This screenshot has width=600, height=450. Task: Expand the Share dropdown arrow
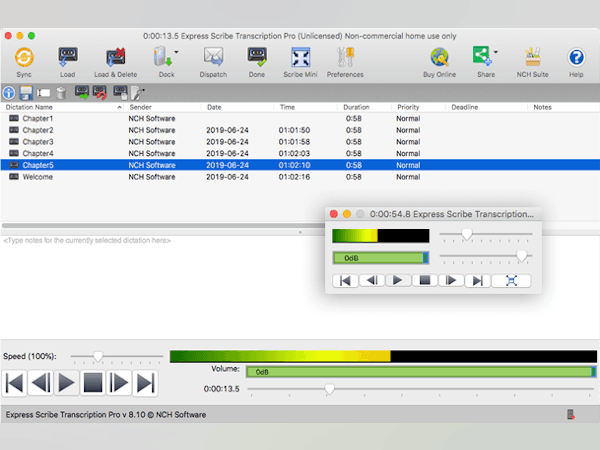pos(496,52)
